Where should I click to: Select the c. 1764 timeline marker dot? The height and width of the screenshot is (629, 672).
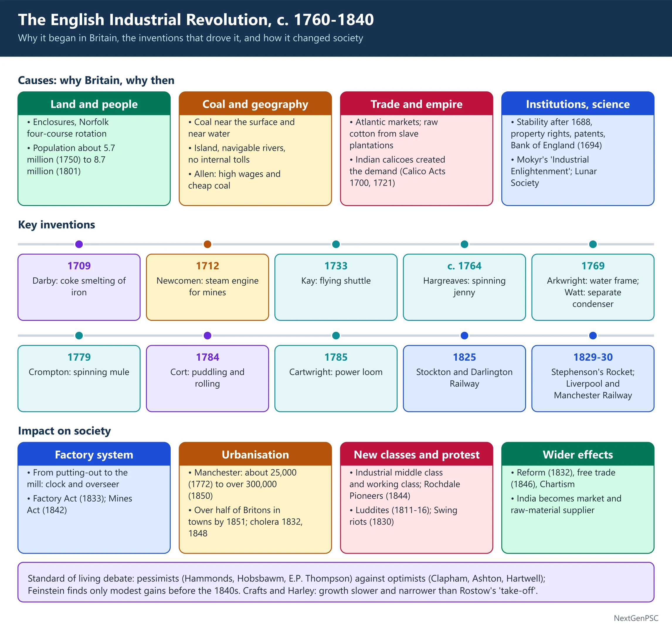tap(464, 244)
